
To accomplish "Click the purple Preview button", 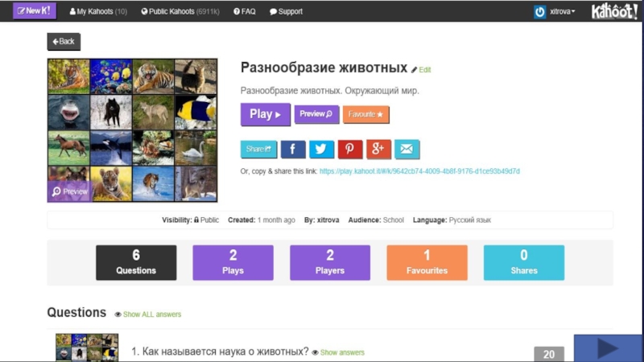I will [x=316, y=114].
